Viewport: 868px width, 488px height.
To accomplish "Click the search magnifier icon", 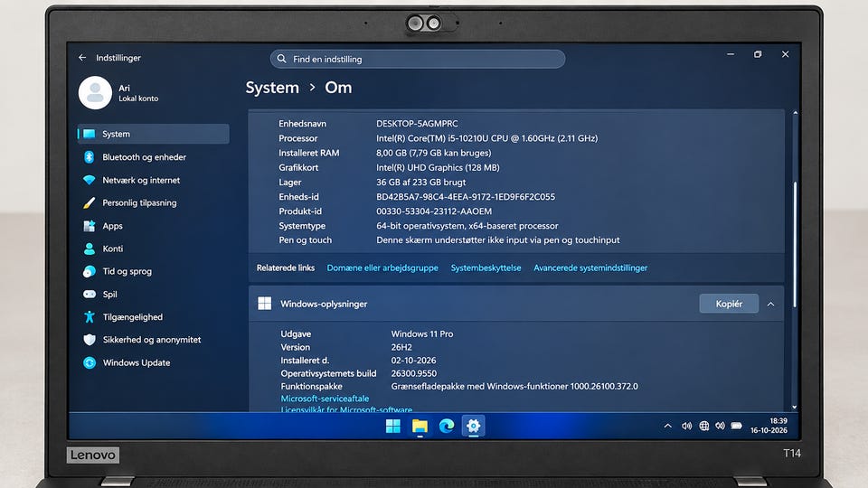I will [282, 59].
